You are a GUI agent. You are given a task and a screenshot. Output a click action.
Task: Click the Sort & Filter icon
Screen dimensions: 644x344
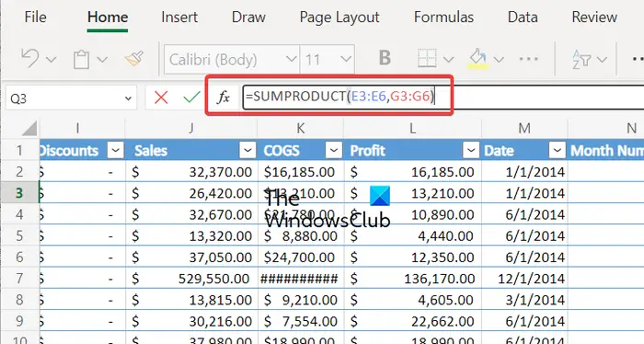[581, 60]
